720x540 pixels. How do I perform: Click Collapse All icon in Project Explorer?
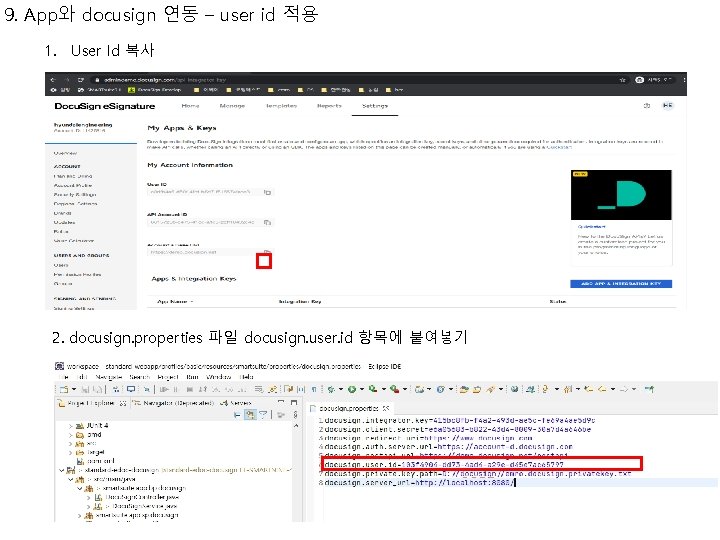click(237, 415)
